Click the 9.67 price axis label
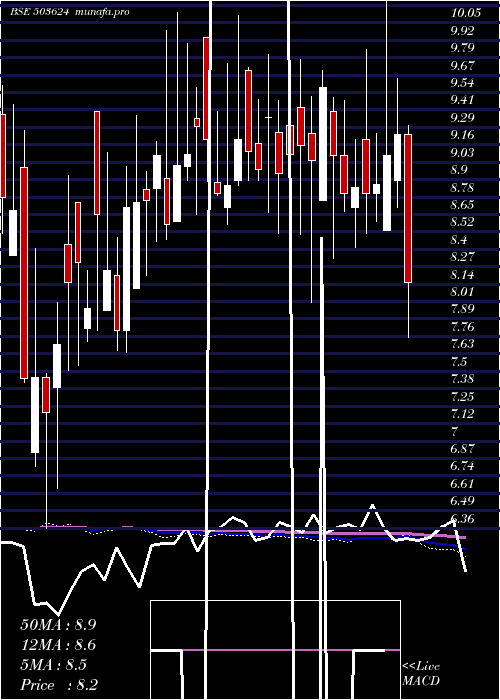Viewport: 500px width, 700px height. [x=462, y=66]
